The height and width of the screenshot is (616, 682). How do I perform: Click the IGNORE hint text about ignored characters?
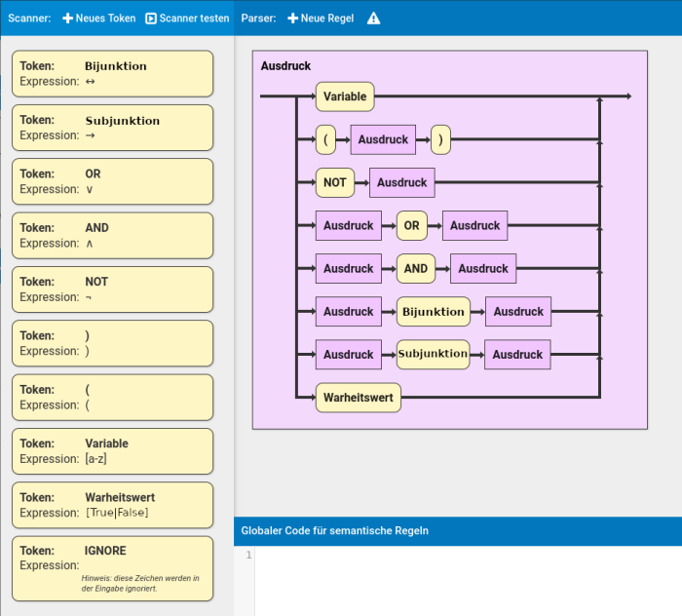(140, 584)
